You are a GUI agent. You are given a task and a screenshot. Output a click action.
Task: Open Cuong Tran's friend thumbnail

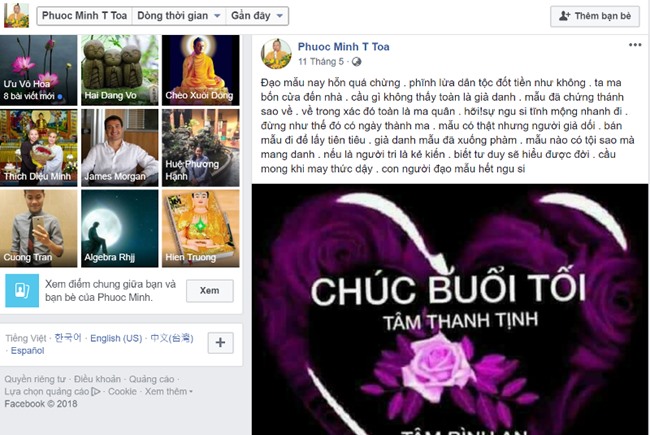[x=39, y=228]
